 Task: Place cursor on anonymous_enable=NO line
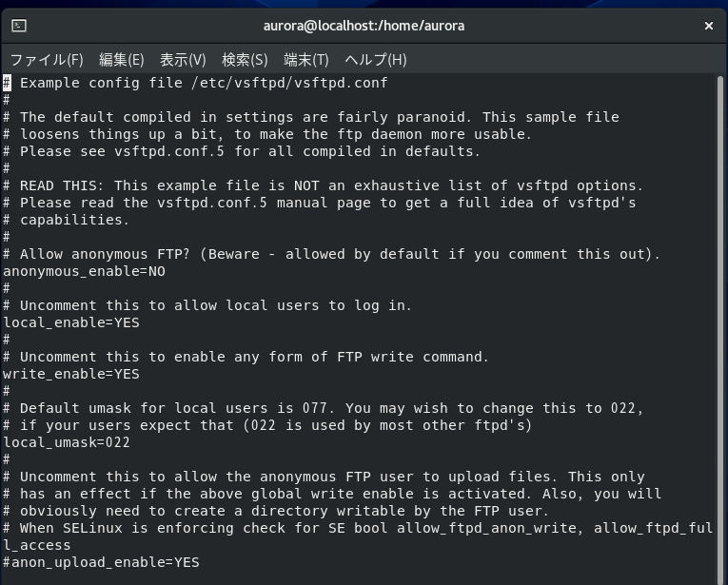click(84, 271)
